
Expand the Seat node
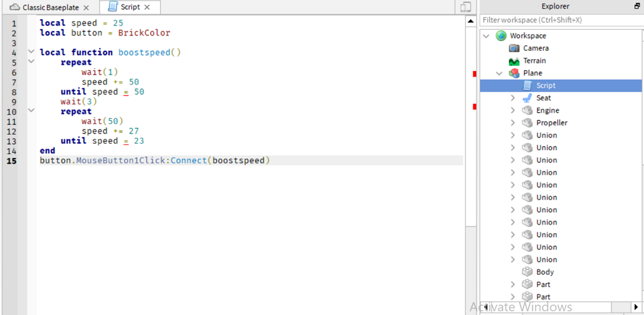tap(513, 98)
